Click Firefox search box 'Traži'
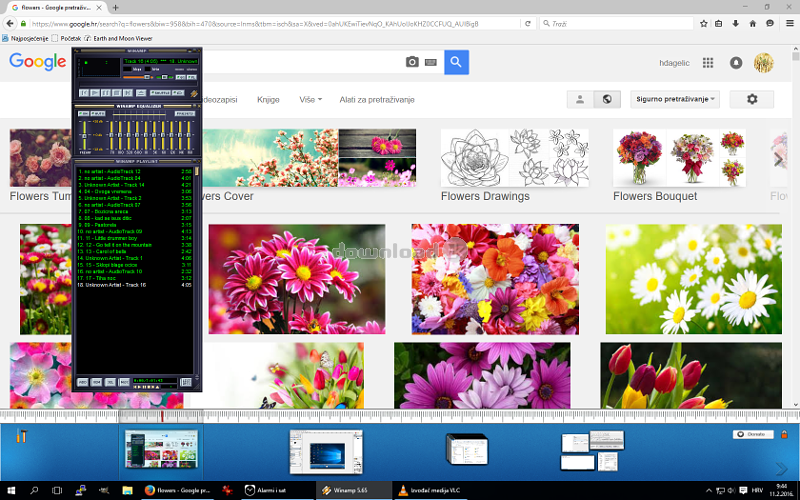Image resolution: width=800 pixels, height=500 pixels. [x=616, y=23]
